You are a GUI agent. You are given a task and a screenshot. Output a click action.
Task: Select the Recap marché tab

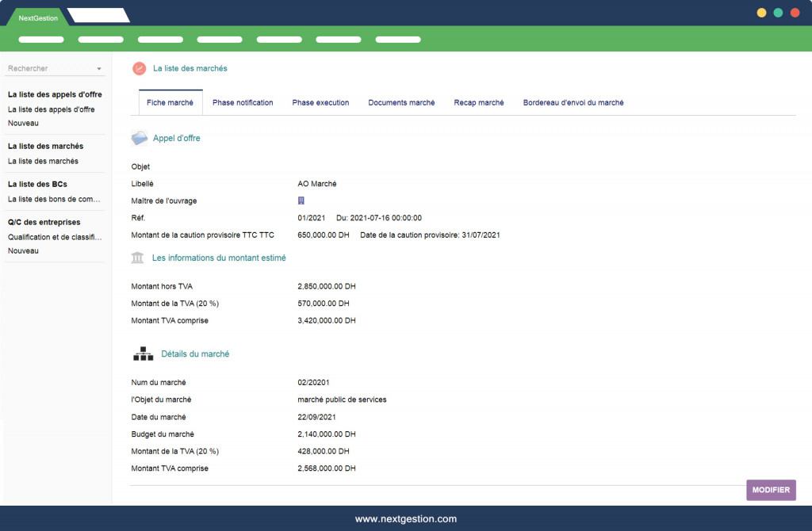tap(479, 103)
